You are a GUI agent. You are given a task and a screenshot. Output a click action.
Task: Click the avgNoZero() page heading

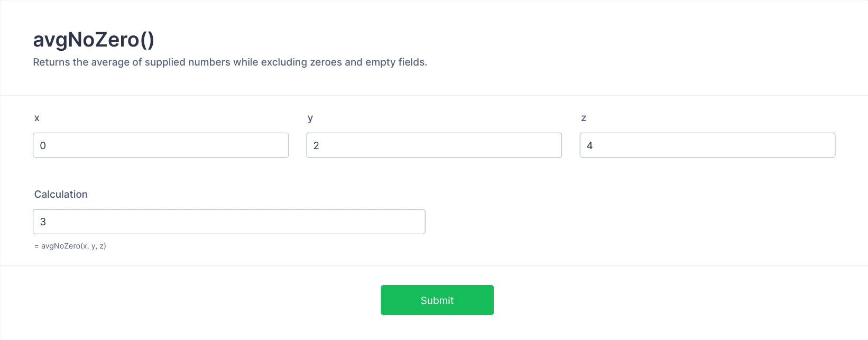[94, 40]
